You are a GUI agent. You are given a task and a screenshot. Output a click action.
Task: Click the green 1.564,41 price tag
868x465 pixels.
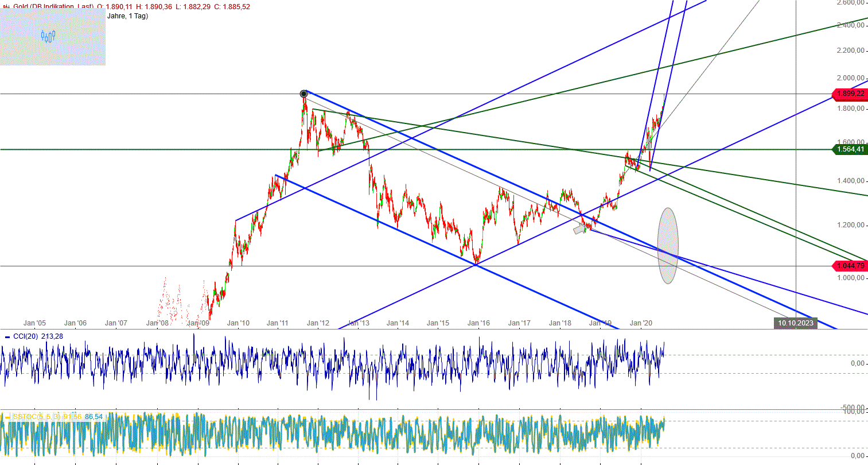pos(851,149)
